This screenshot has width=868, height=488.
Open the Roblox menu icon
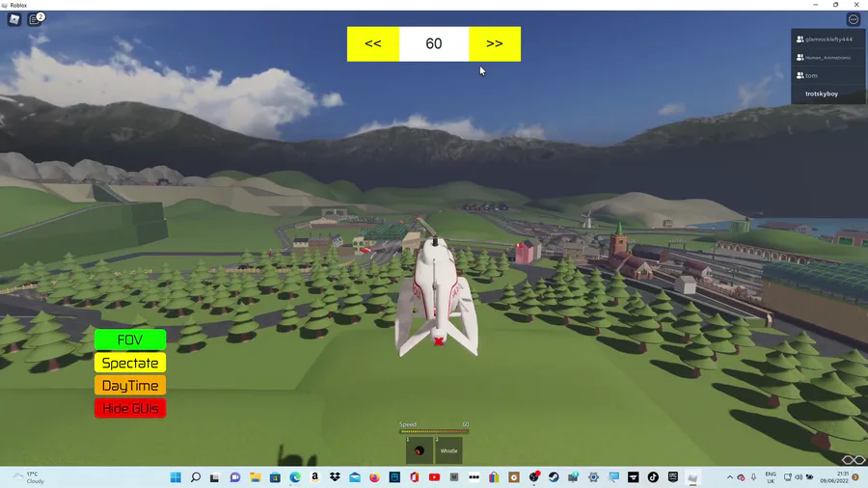click(x=14, y=19)
